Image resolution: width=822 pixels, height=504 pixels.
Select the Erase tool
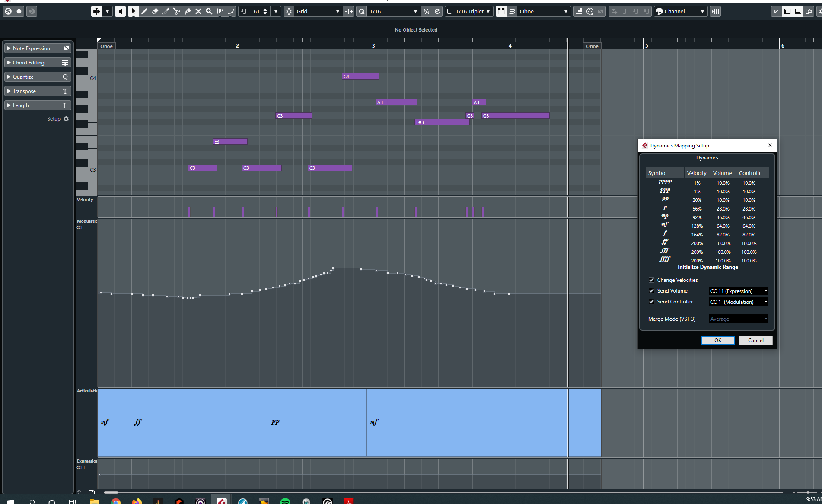click(x=155, y=11)
